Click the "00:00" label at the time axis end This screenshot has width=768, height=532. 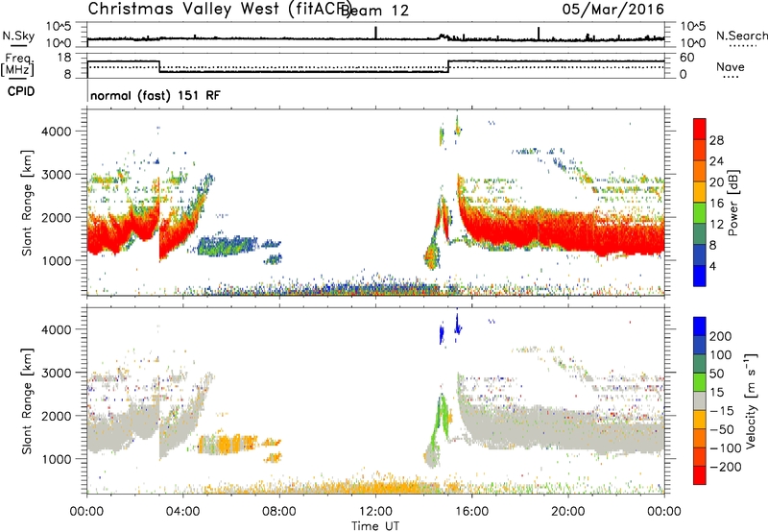click(663, 512)
